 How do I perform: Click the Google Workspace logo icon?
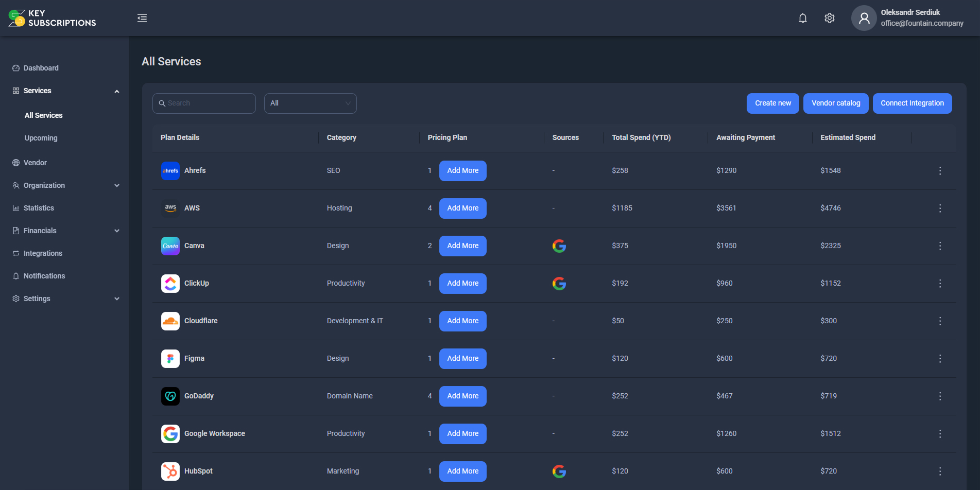170,434
